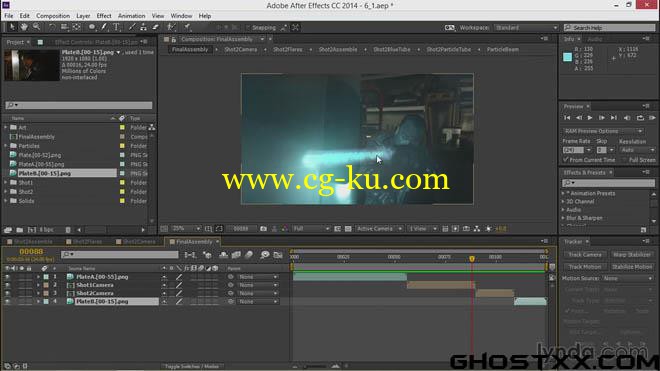Image resolution: width=660 pixels, height=371 pixels.
Task: Select the Roto Brush tool
Action: [x=171, y=27]
